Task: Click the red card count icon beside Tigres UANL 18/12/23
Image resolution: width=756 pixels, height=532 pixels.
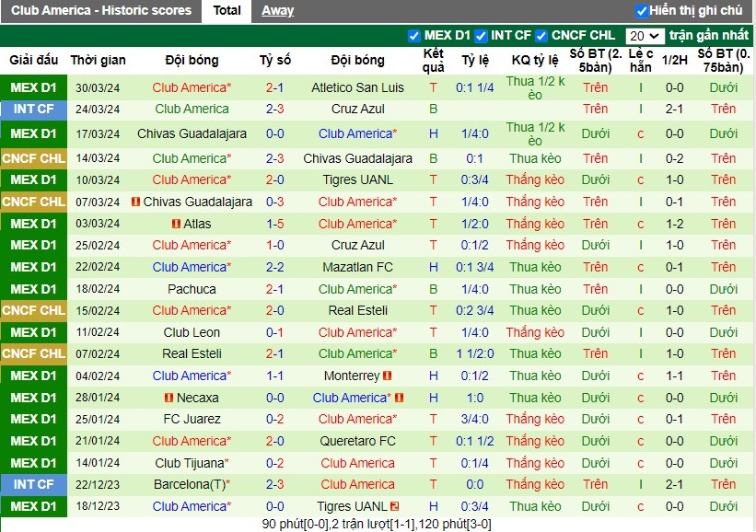Action: [394, 506]
